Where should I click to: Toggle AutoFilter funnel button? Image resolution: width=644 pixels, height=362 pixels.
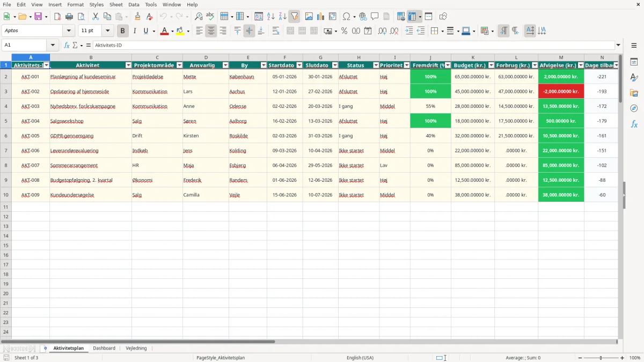tap(295, 17)
